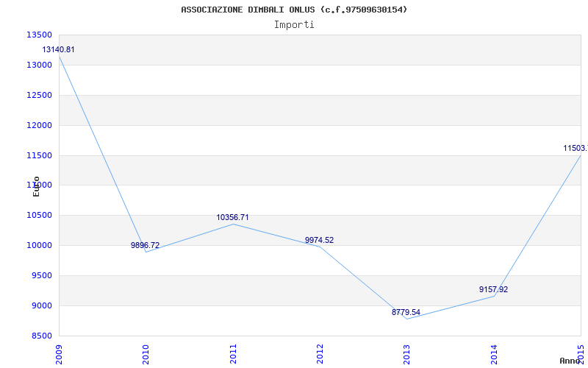Select the 9974.52 data label
This screenshot has width=588, height=368.
click(x=319, y=241)
